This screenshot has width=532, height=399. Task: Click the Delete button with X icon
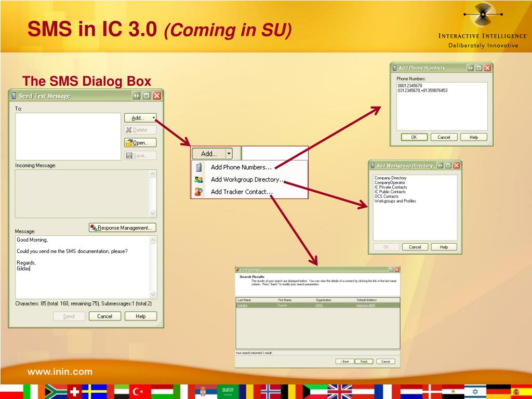pyautogui.click(x=140, y=130)
